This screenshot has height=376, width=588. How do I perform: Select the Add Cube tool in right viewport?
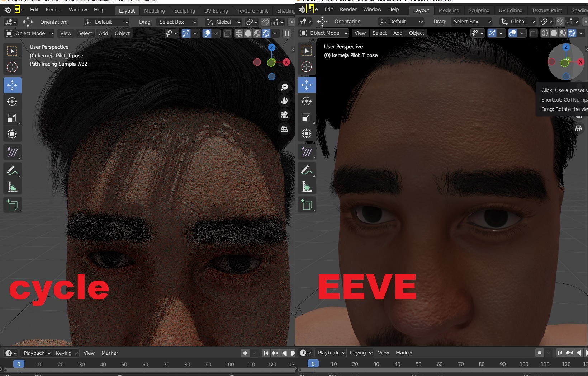(x=307, y=205)
